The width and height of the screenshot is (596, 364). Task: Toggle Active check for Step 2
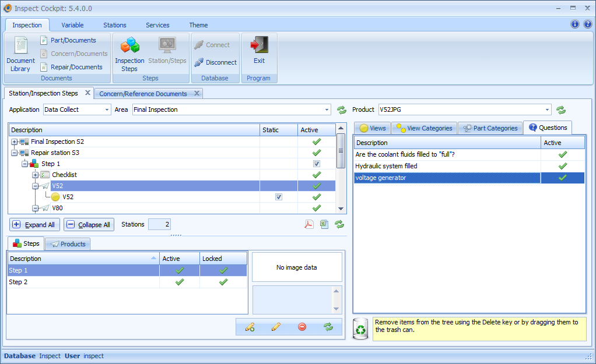click(180, 282)
